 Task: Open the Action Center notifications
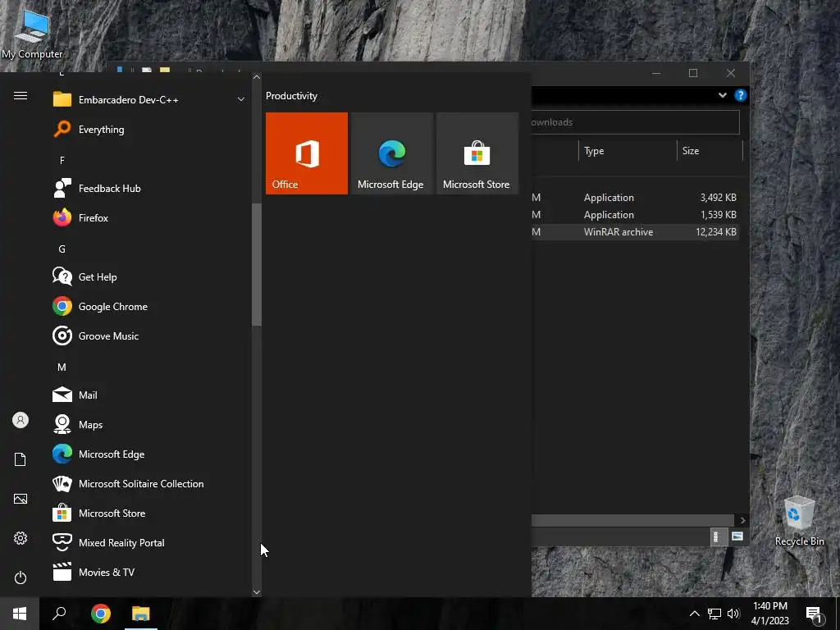coord(814,614)
